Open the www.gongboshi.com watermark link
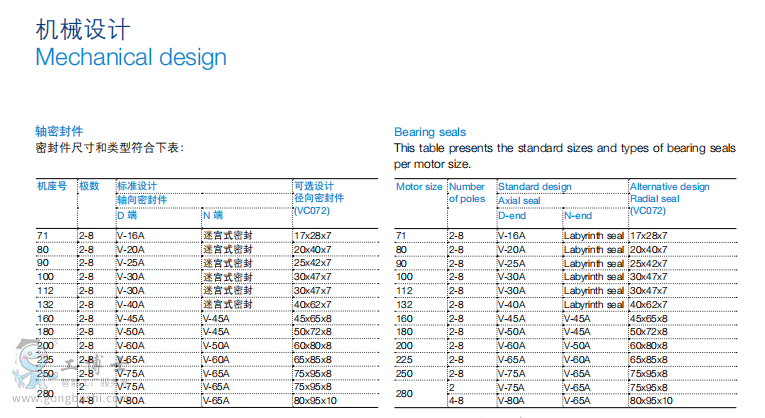The width and height of the screenshot is (765, 418). pos(62,409)
